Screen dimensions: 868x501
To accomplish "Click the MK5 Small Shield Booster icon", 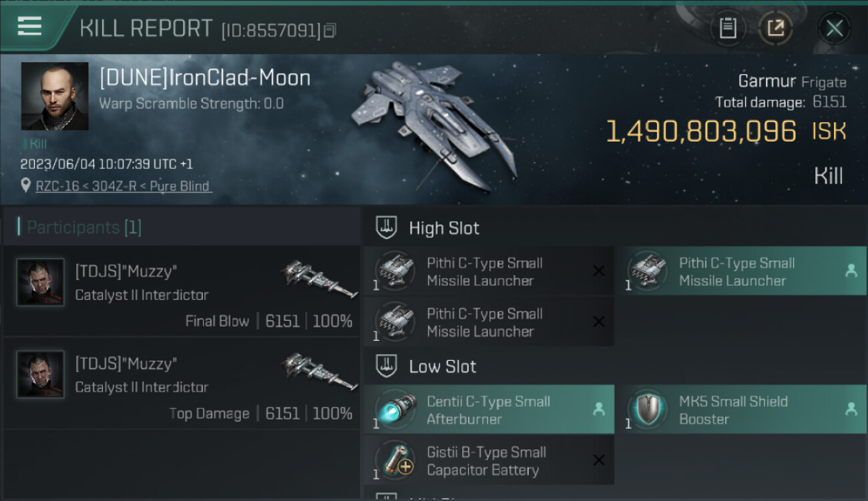I will [x=647, y=409].
